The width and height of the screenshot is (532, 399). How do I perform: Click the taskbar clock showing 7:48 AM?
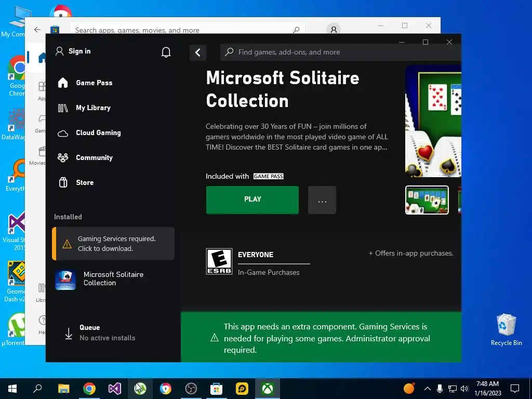487,389
